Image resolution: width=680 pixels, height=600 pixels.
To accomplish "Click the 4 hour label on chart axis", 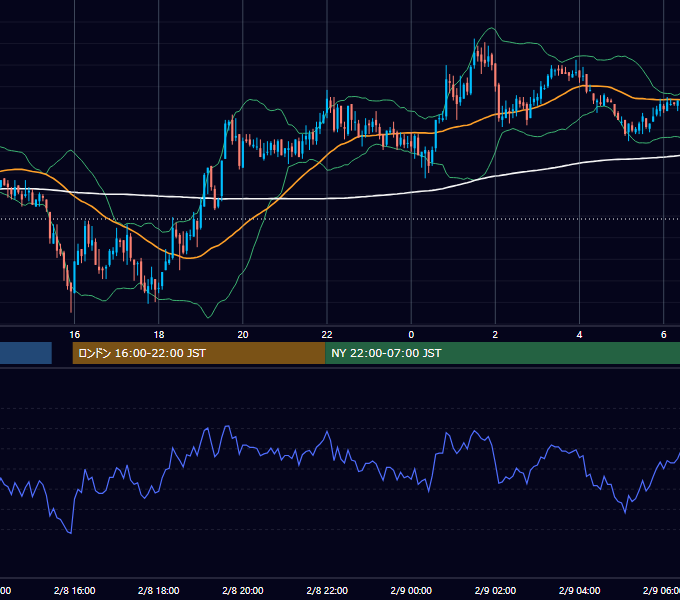I will coord(579,334).
